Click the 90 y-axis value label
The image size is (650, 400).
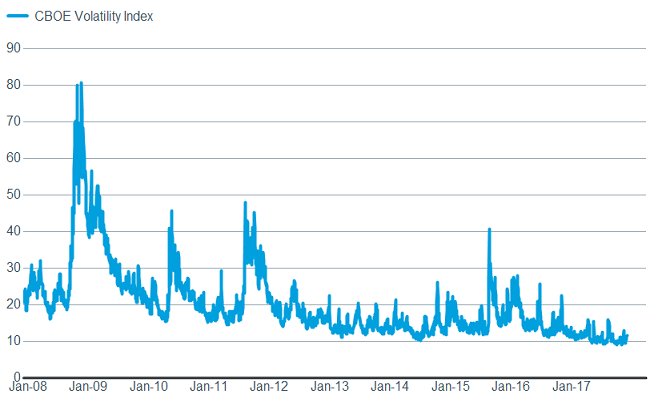click(x=13, y=48)
